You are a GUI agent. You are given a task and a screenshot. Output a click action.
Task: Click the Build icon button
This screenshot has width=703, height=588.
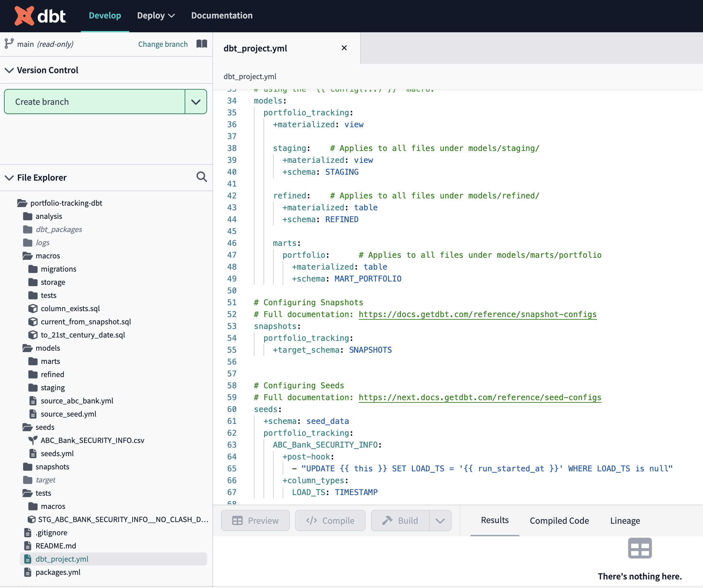pos(402,520)
